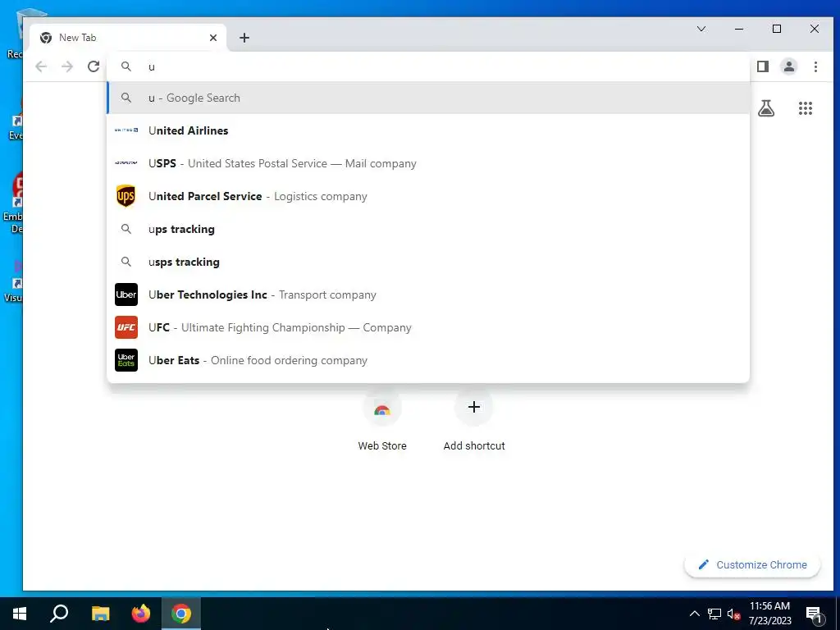
Task: Choose the Uber Eats suggestion text
Action: tap(258, 360)
